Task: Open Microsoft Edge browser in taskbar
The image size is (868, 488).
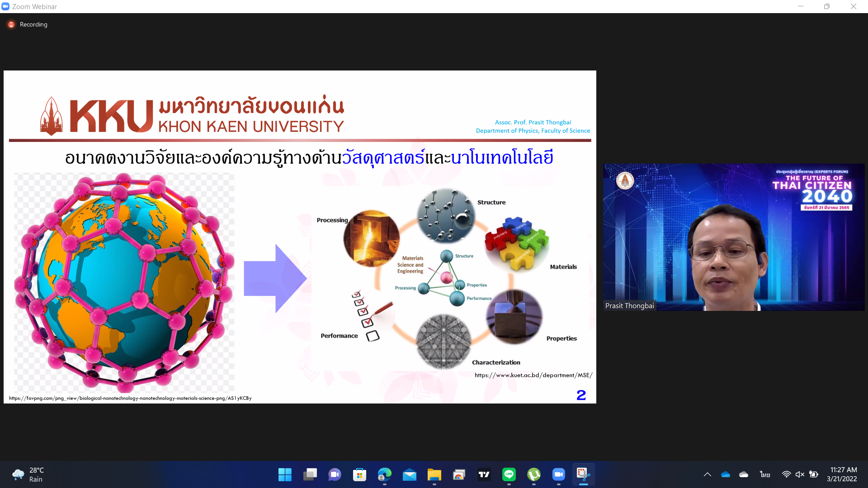Action: [x=385, y=474]
